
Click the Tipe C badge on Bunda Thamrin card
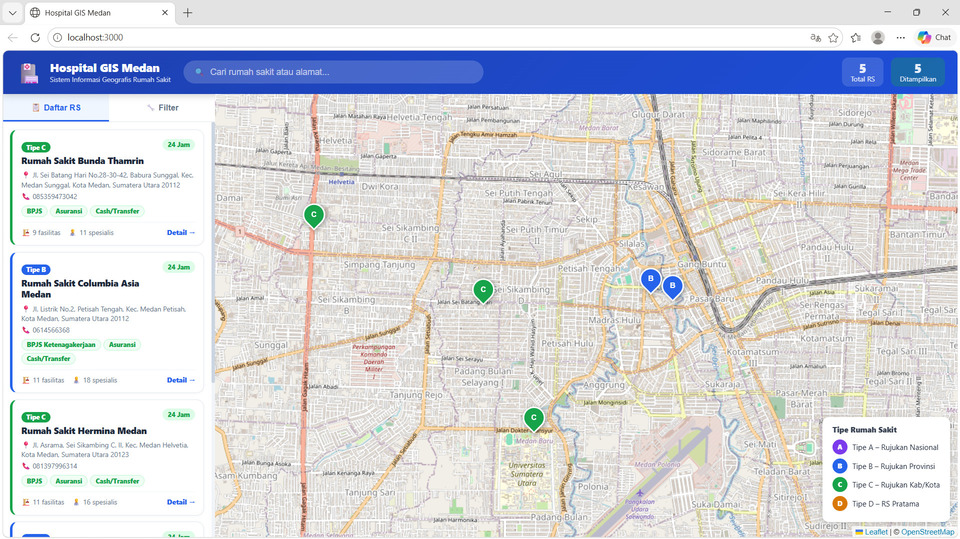[x=36, y=148]
